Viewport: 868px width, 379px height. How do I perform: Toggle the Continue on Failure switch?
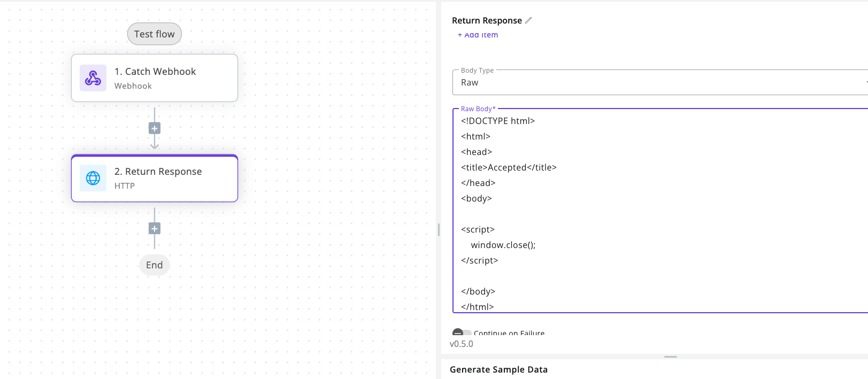(x=462, y=332)
